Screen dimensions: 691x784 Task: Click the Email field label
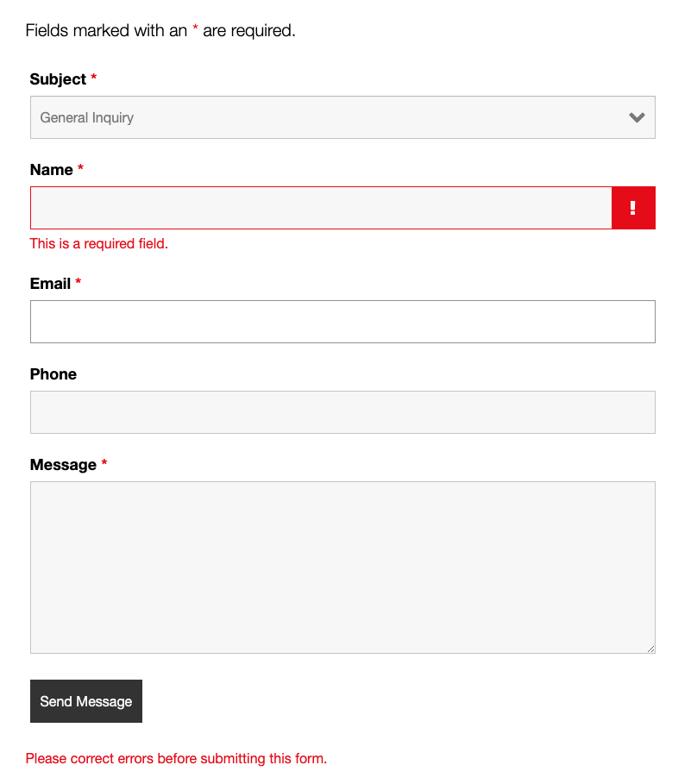point(50,284)
